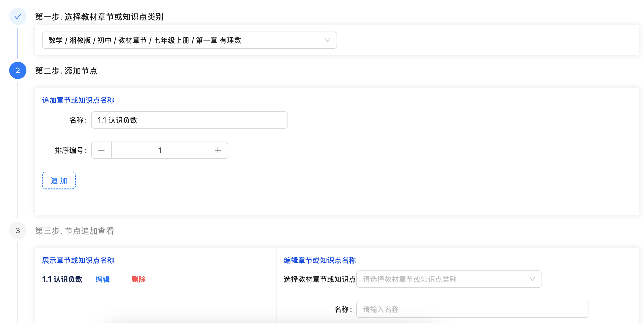This screenshot has height=323, width=644.
Task: Click chevron arrow in edit section selector
Action: [532, 279]
